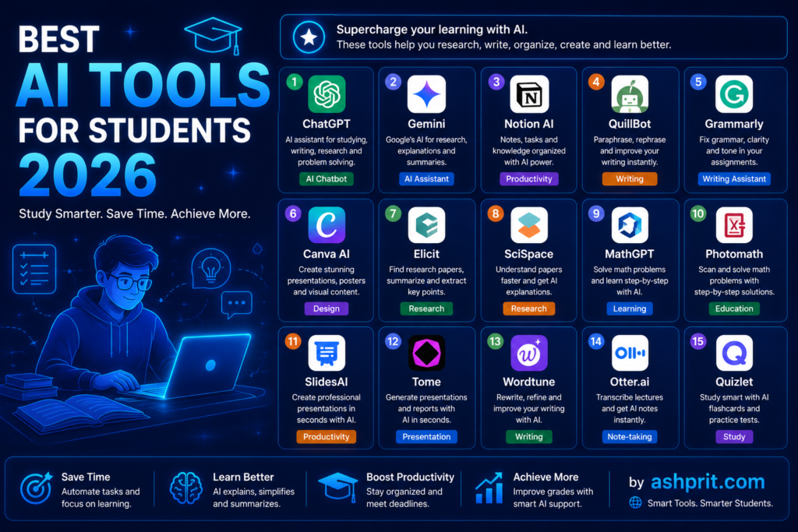This screenshot has width=798, height=532.
Task: Click the Writing tag under Wordtune
Action: click(529, 437)
